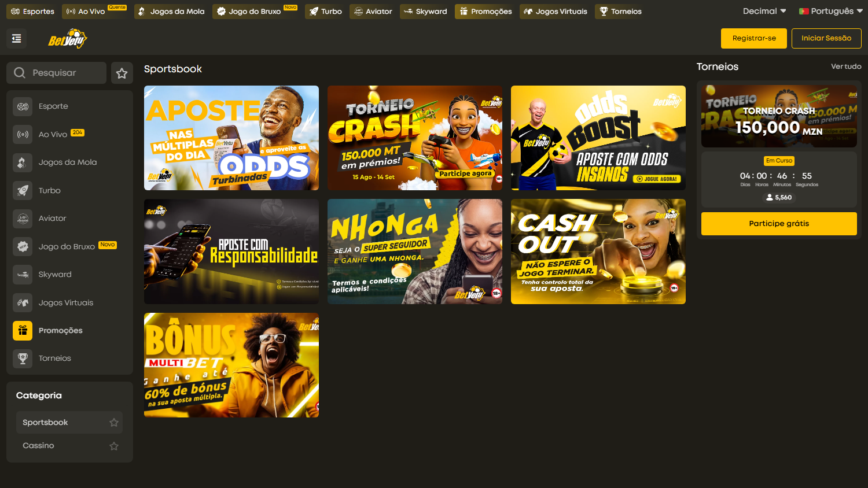This screenshot has height=488, width=868.
Task: Click the BetYetu logo
Action: coord(67,39)
